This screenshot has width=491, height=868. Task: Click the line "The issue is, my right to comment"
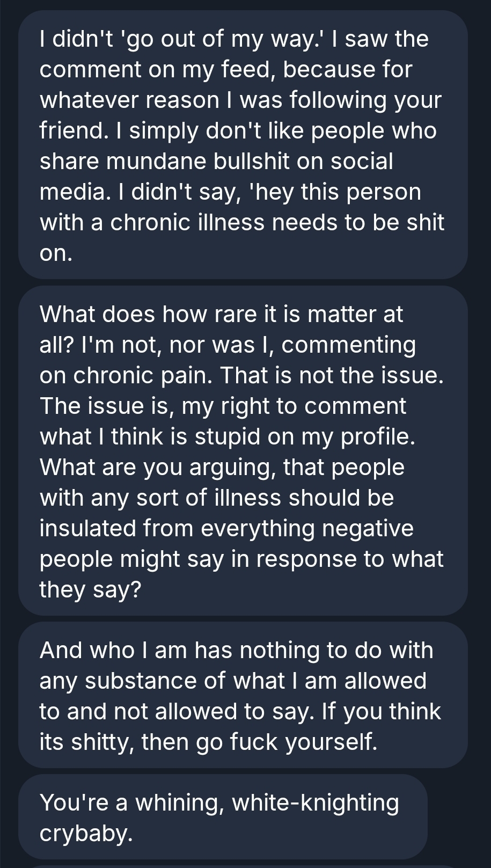click(223, 406)
